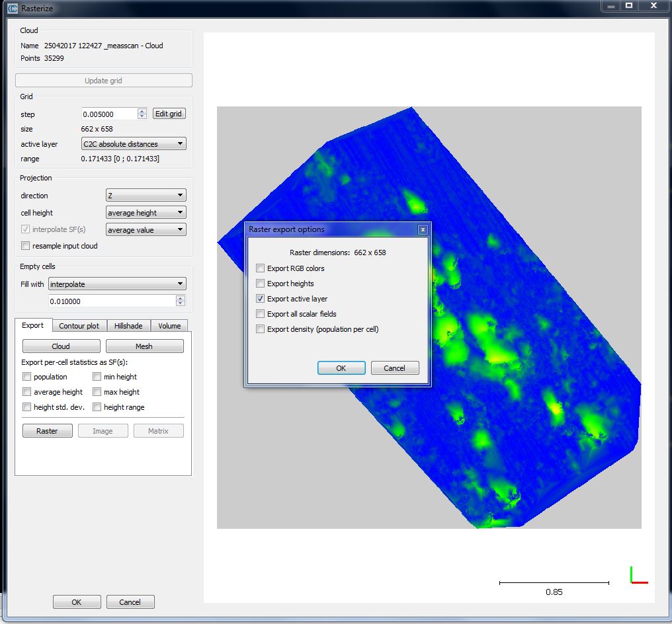This screenshot has width=672, height=624.
Task: Enable Export RGB colors checkbox
Action: 261,268
